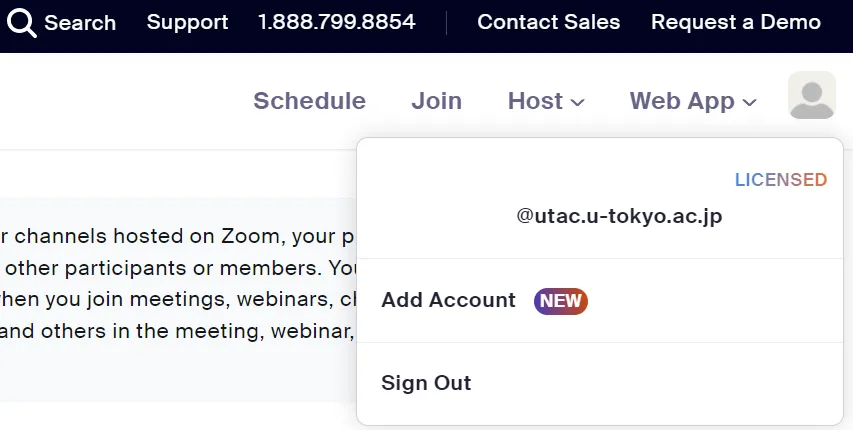
Task: Go to the Schedule page
Action: (309, 101)
